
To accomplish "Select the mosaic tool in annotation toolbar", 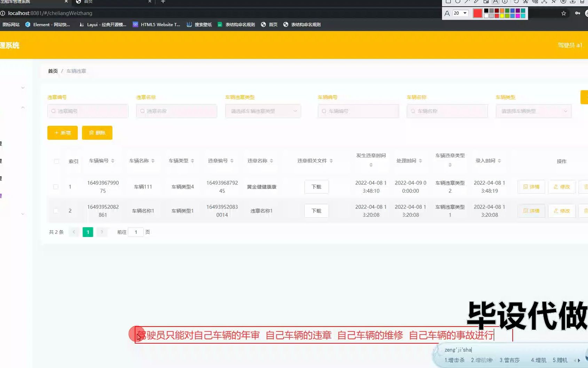I will (x=486, y=2).
